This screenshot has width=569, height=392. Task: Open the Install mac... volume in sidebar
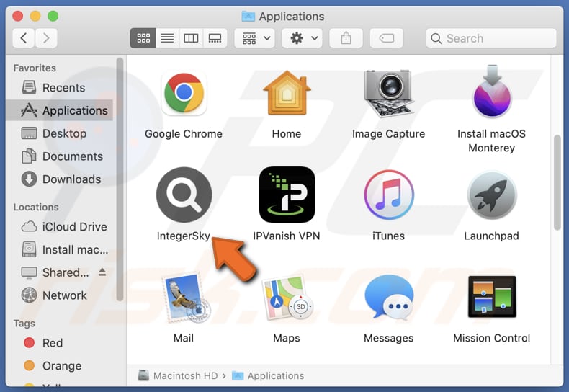(60, 249)
